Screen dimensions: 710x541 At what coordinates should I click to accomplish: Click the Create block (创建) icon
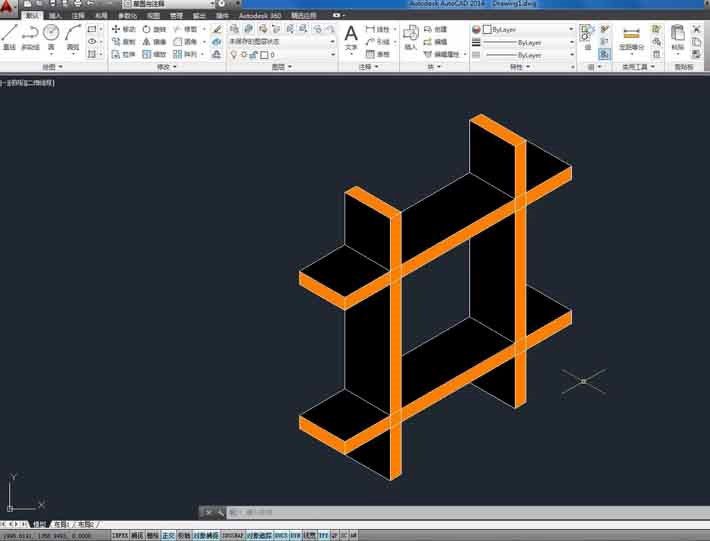pyautogui.click(x=435, y=29)
